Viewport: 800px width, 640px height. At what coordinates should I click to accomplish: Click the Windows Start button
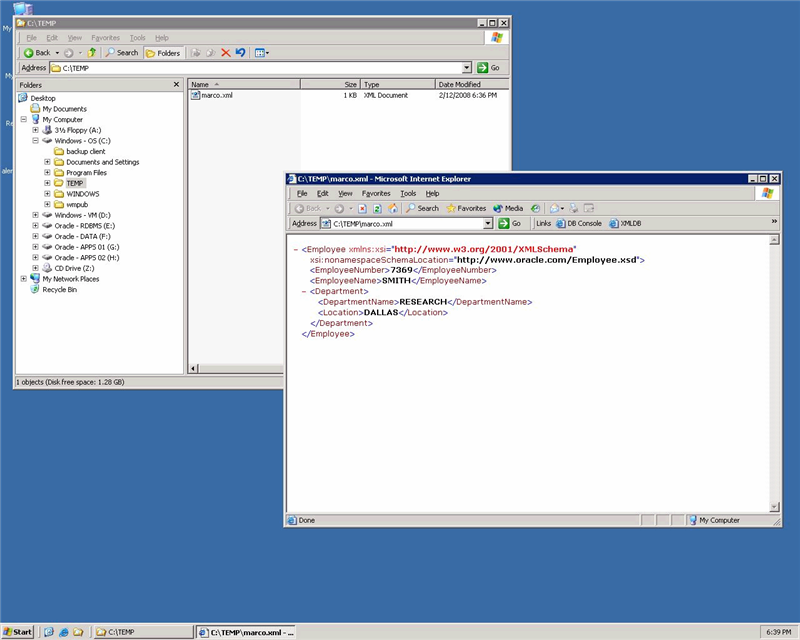pyautogui.click(x=18, y=632)
